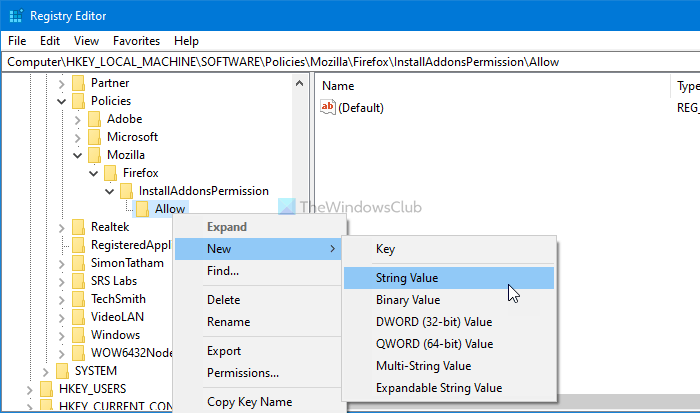Expand the Realtek key
700x413 pixels.
pos(62,228)
